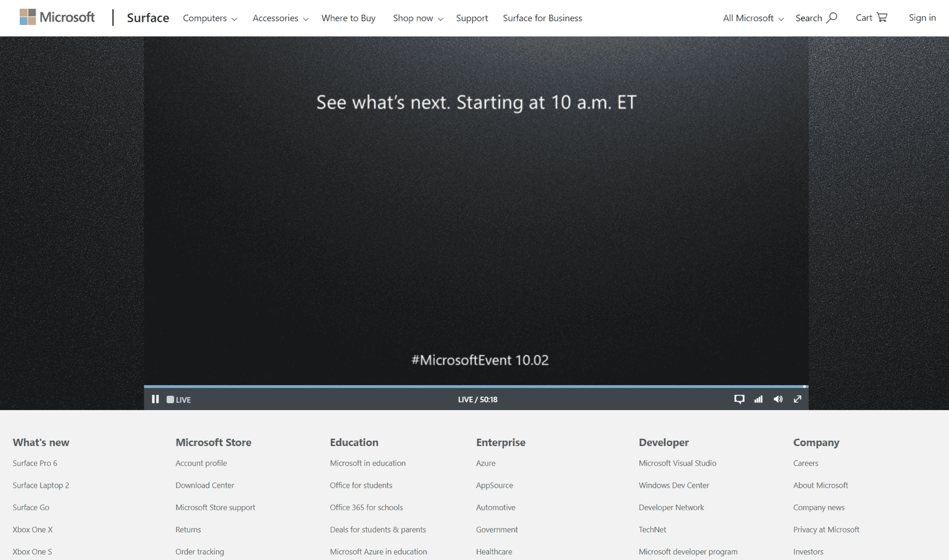Open Microsoft in education link

click(367, 463)
